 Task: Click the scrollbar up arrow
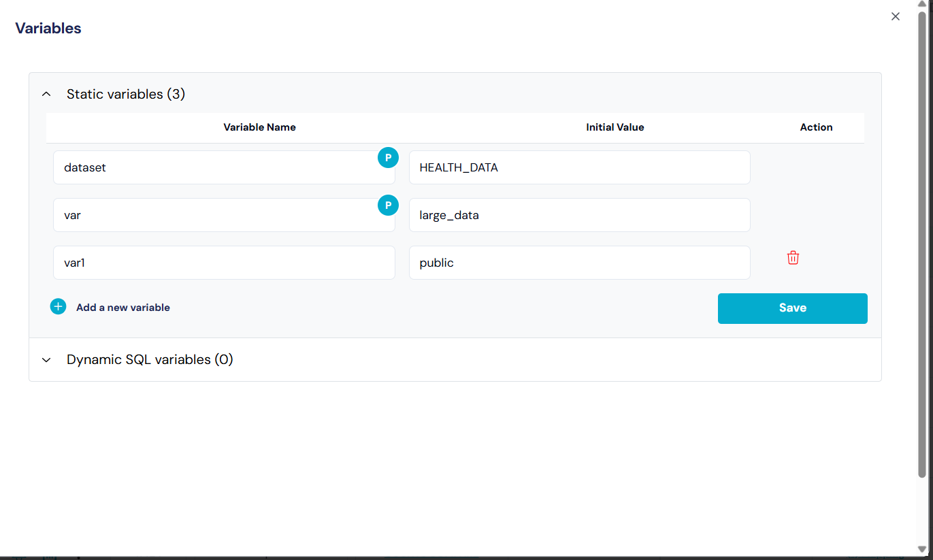(922, 5)
